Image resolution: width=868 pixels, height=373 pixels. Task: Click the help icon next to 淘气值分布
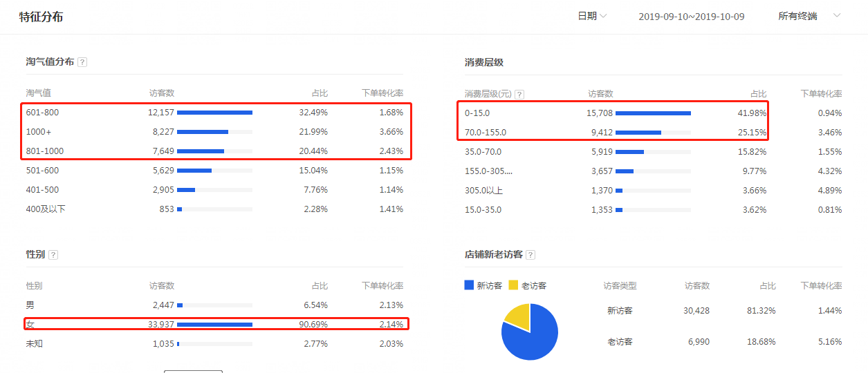pos(82,62)
